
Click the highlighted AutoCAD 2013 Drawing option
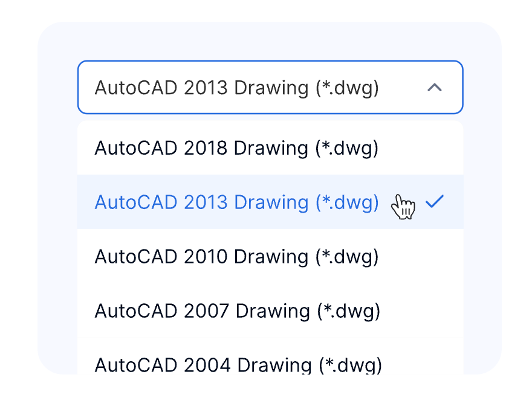(270, 202)
